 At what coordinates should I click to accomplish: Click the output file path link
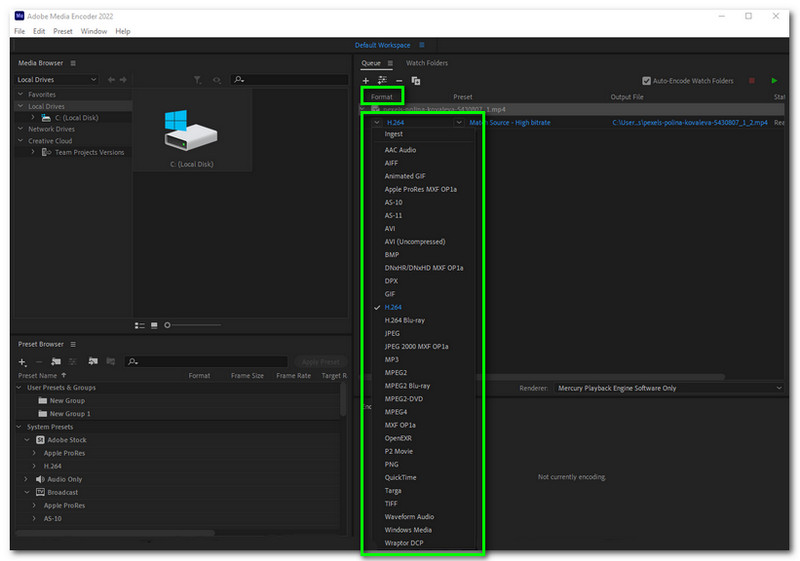coord(690,122)
